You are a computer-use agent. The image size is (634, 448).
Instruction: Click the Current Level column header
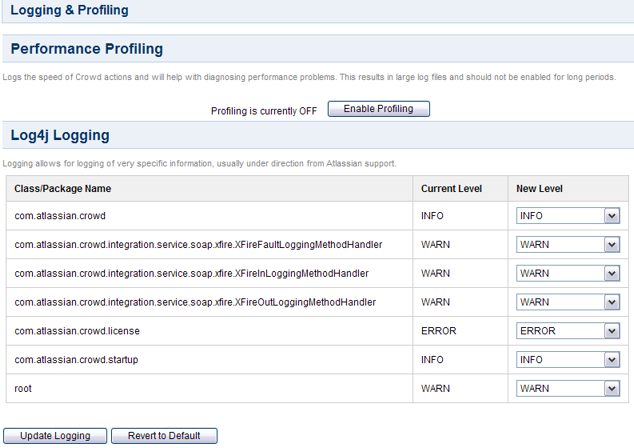[451, 189]
